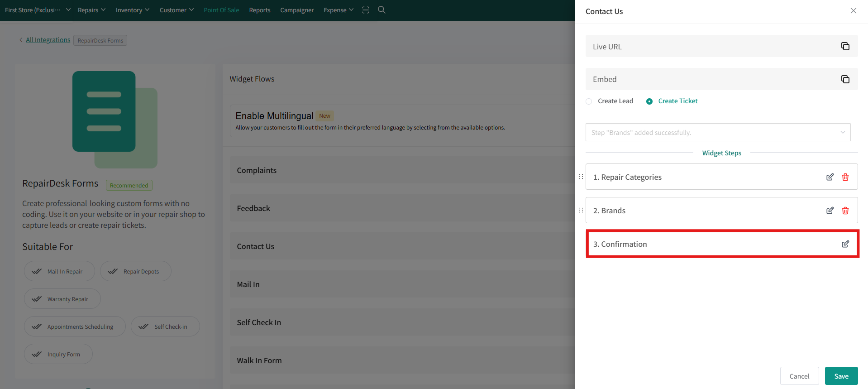
Task: Open the Complaints widget flow
Action: pyautogui.click(x=402, y=170)
